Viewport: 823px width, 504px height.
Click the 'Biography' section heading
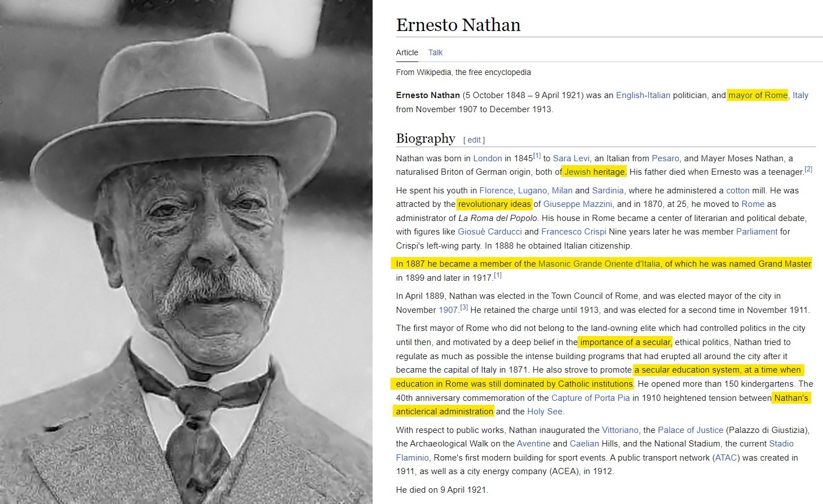point(426,139)
